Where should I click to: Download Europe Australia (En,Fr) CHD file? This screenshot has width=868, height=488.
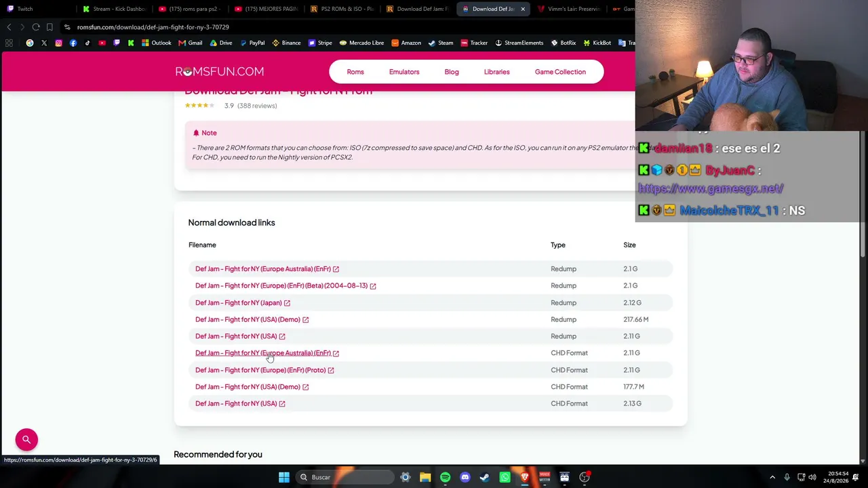[x=267, y=353]
